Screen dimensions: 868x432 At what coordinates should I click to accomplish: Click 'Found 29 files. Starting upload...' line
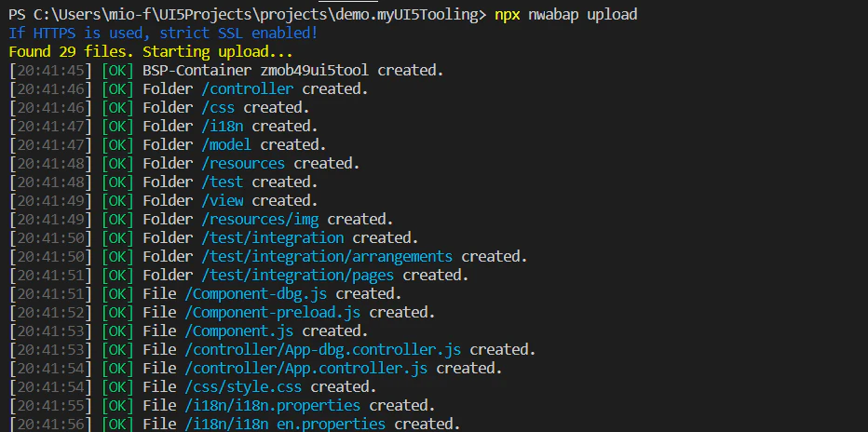(151, 52)
